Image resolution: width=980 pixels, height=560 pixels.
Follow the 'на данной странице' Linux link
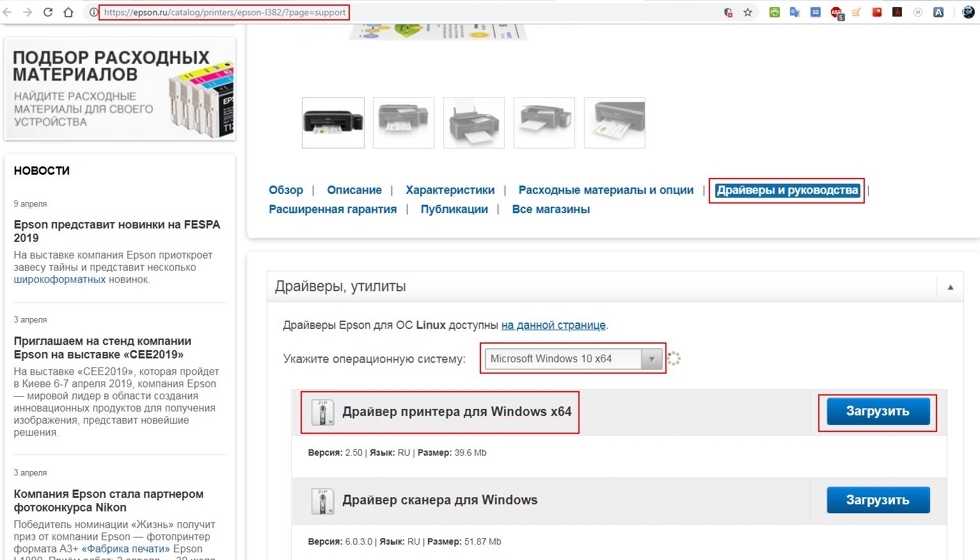(x=553, y=325)
